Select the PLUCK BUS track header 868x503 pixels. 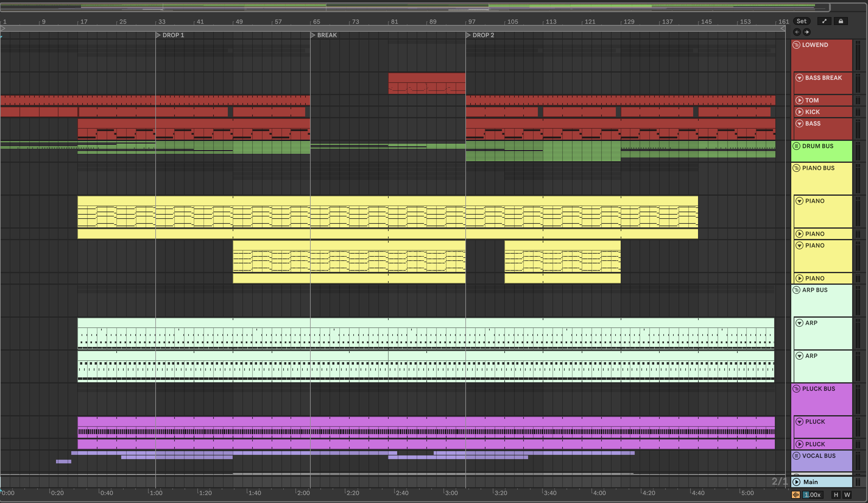click(819, 389)
